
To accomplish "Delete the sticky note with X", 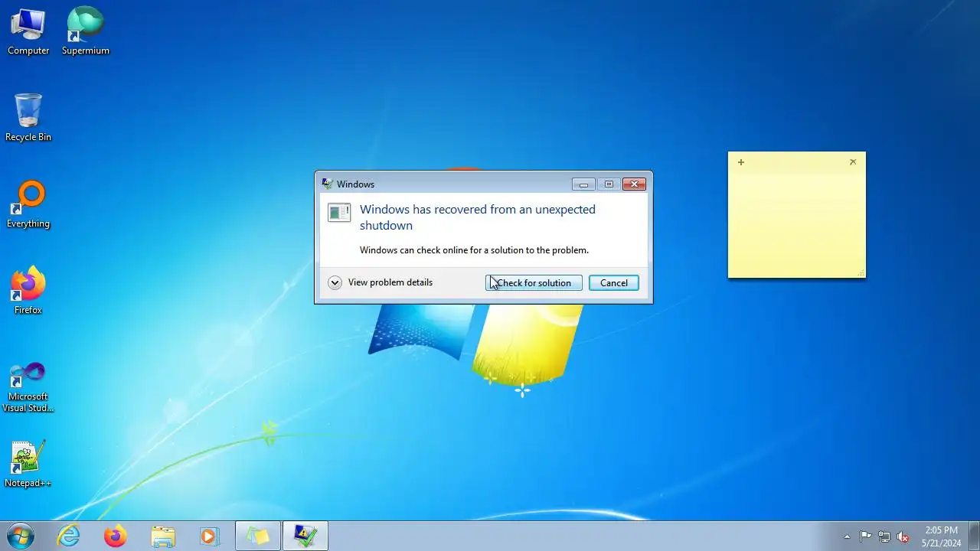I will 853,162.
